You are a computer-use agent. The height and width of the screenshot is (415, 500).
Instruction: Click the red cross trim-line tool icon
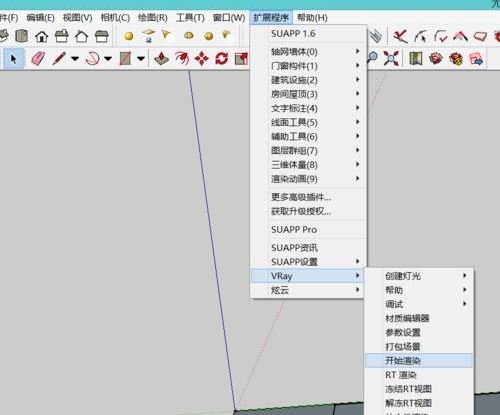coord(400,36)
